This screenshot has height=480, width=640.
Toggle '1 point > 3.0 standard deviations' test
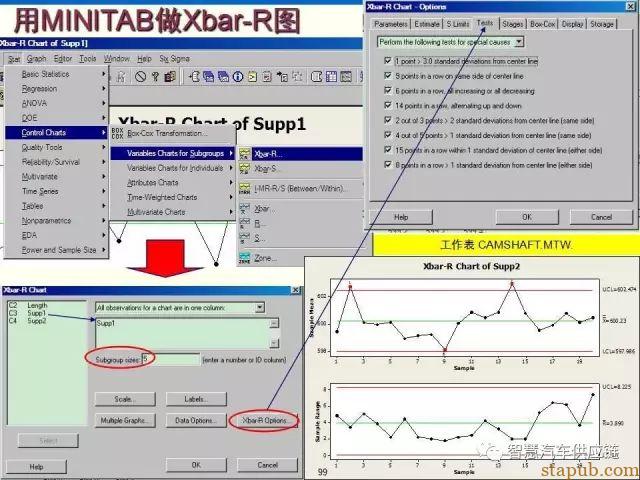pyautogui.click(x=388, y=61)
